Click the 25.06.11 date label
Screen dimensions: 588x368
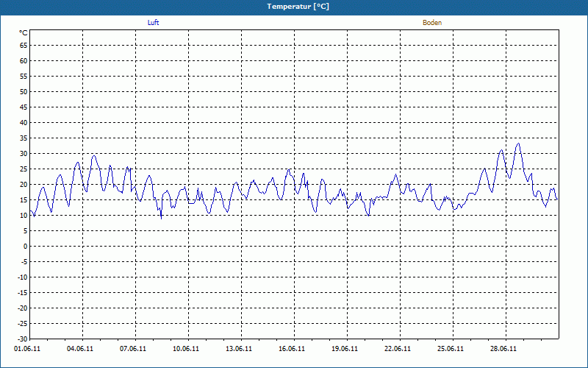point(450,349)
